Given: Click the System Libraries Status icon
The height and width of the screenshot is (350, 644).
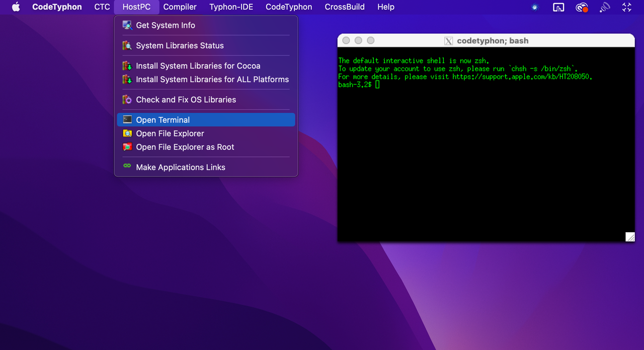Looking at the screenshot, I should (127, 45).
